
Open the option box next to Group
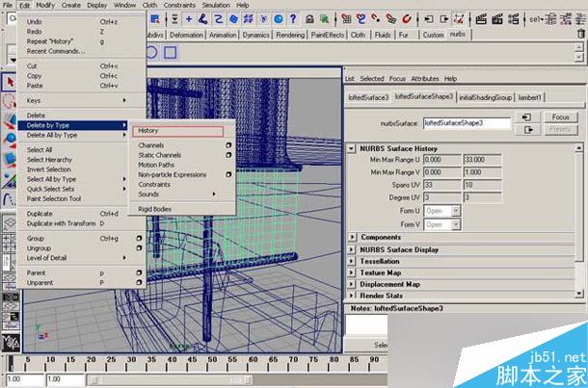pos(139,238)
